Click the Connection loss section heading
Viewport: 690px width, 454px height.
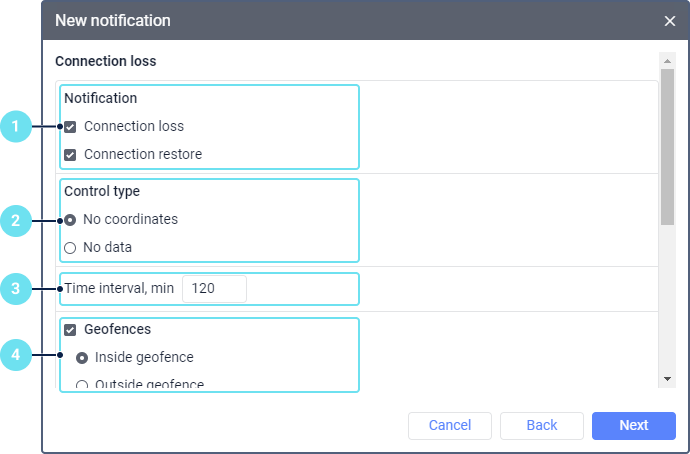tap(105, 61)
